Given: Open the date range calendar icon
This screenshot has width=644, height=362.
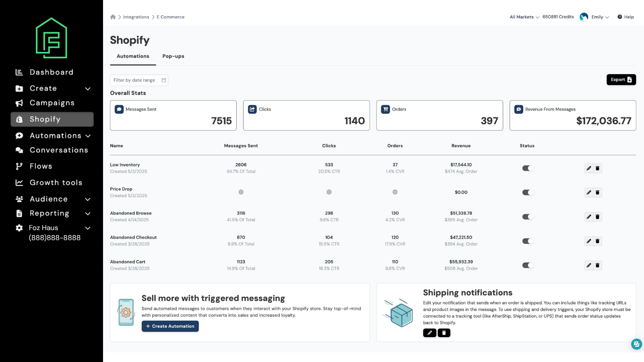Looking at the screenshot, I should pos(164,80).
